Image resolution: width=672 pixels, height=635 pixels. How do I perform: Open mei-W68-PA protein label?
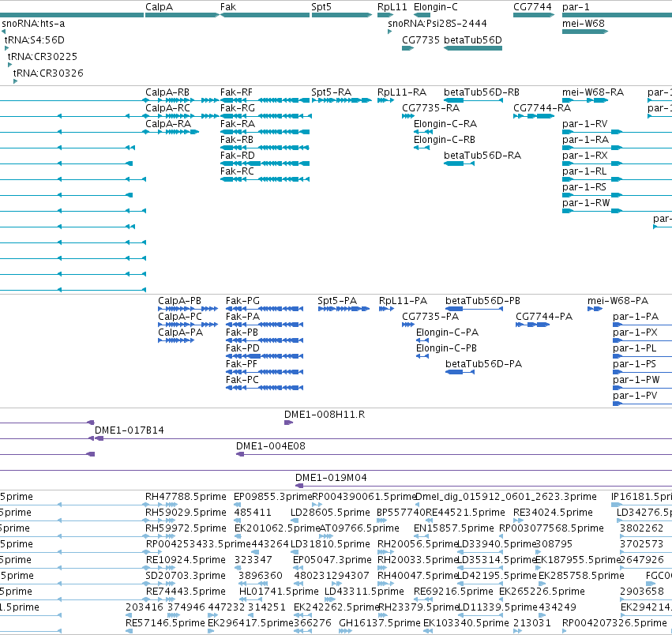pos(618,301)
